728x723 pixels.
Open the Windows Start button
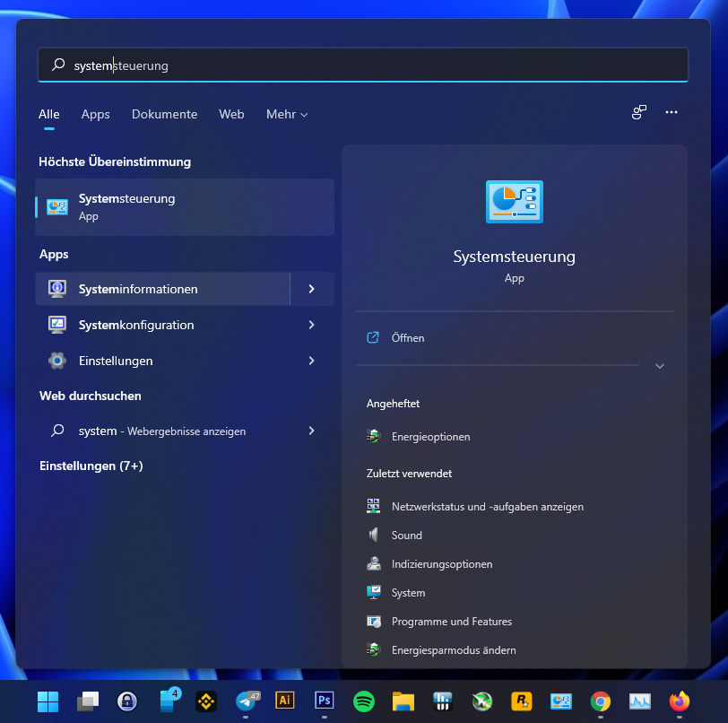pyautogui.click(x=48, y=701)
